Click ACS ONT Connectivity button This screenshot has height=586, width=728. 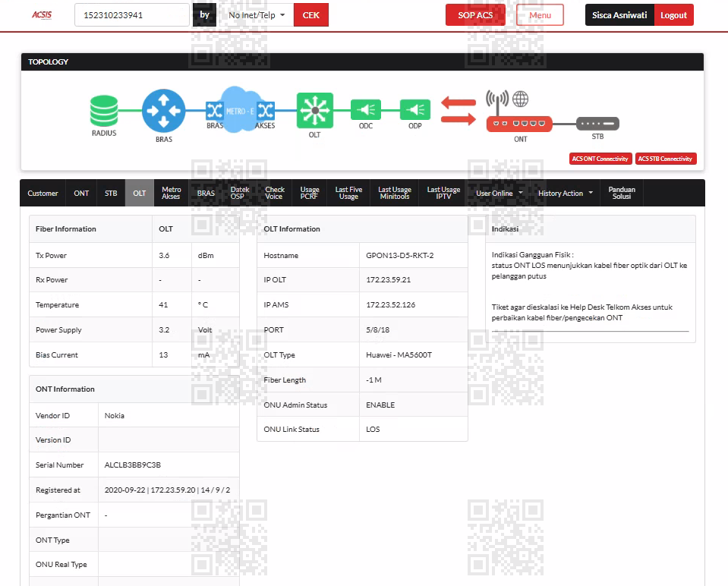pos(600,159)
